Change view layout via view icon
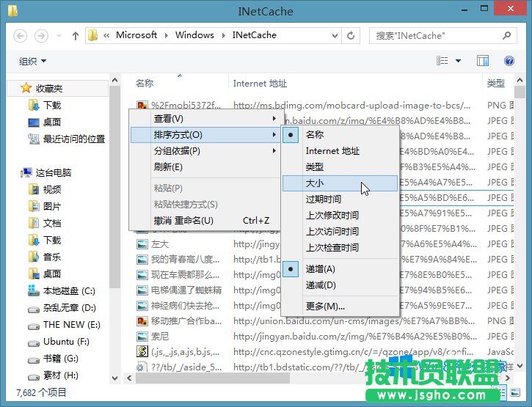This screenshot has height=407, width=532. (442, 61)
